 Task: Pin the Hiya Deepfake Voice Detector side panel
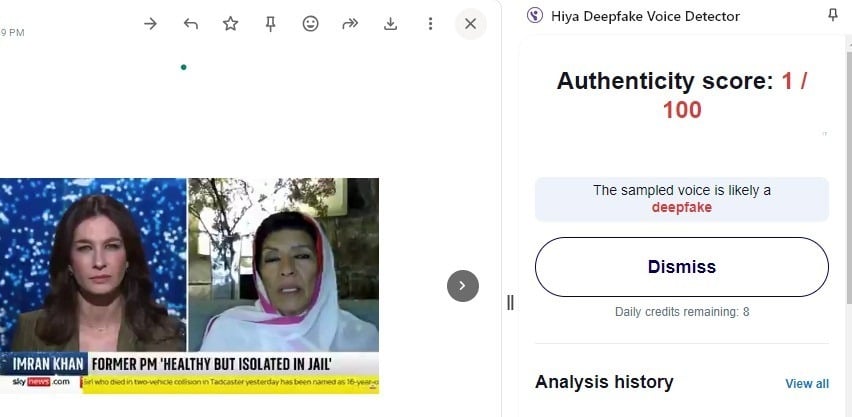coord(833,15)
